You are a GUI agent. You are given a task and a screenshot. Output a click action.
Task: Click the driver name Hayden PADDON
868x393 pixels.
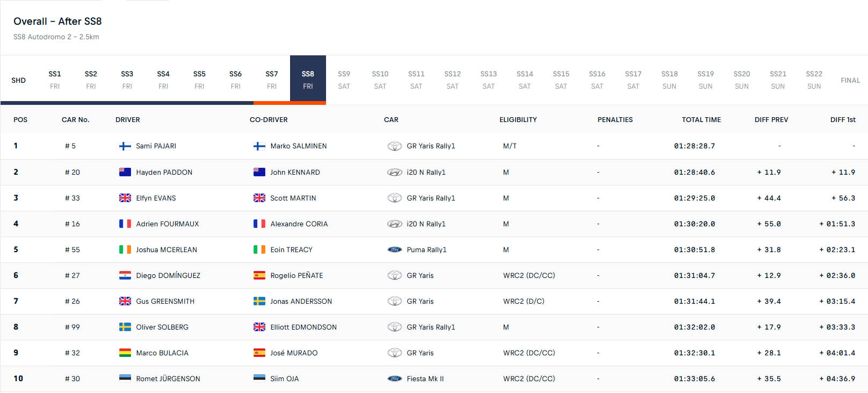164,173
